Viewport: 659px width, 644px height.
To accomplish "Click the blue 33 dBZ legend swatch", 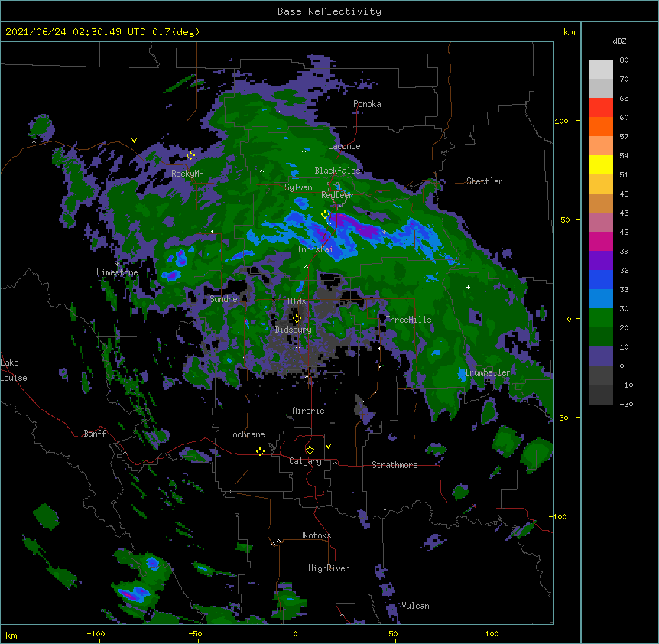I will click(601, 279).
